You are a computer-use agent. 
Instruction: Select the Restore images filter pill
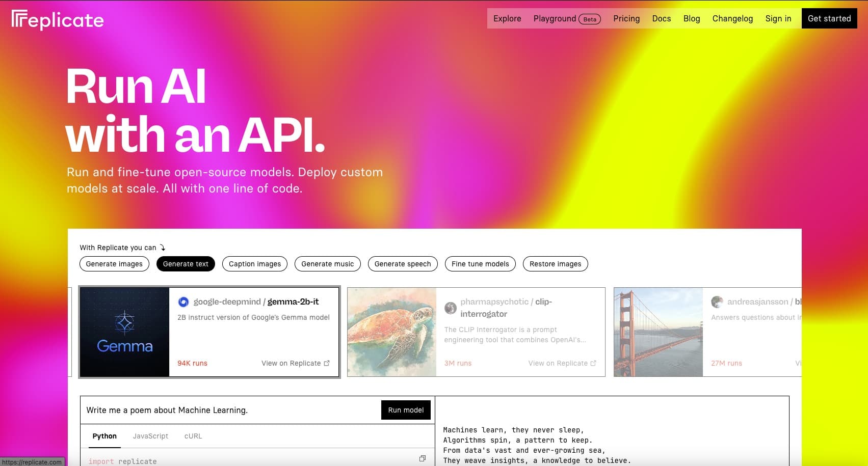pos(555,264)
